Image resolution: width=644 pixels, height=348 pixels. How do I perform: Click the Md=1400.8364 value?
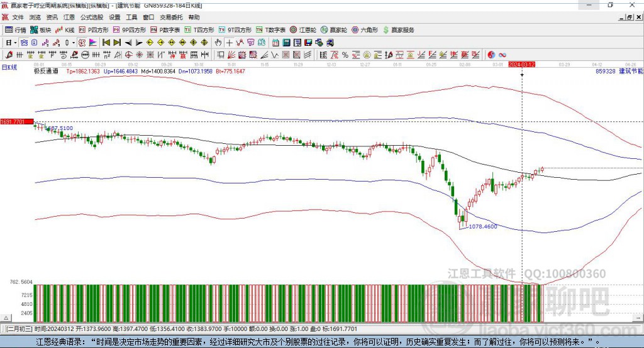coord(158,71)
